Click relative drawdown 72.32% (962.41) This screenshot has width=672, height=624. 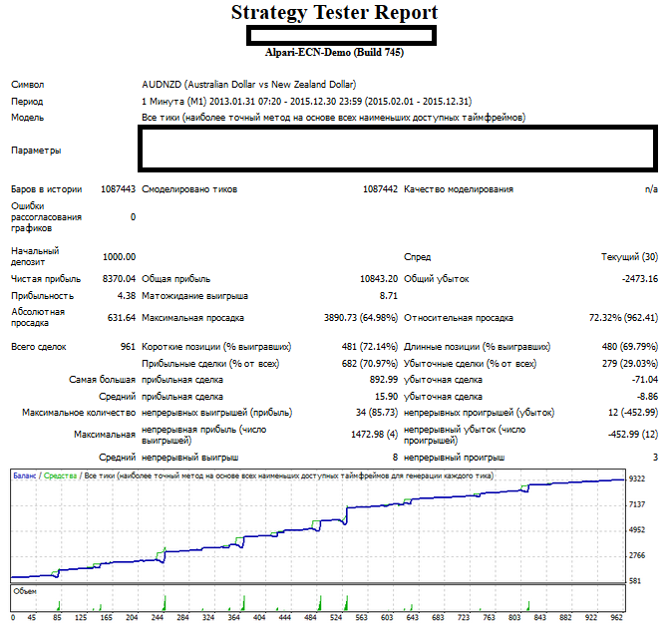[x=623, y=318]
